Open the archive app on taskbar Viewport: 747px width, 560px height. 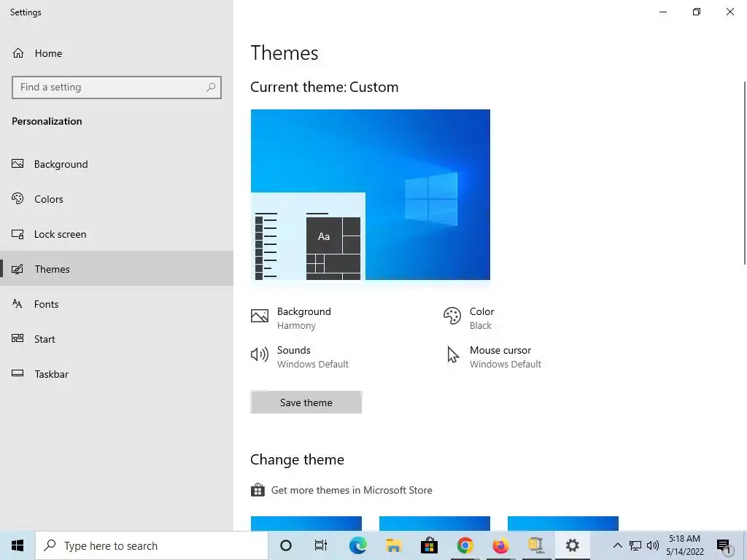(536, 545)
